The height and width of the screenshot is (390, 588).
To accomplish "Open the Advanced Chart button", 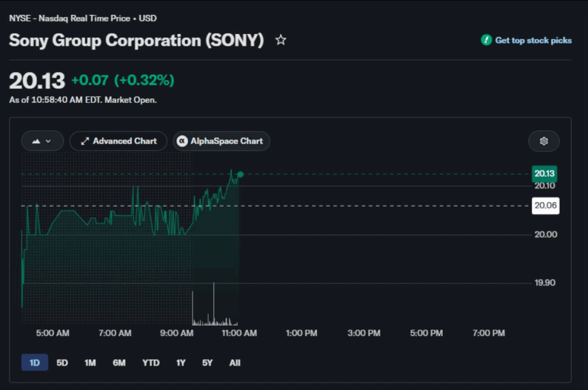I will pyautogui.click(x=118, y=141).
